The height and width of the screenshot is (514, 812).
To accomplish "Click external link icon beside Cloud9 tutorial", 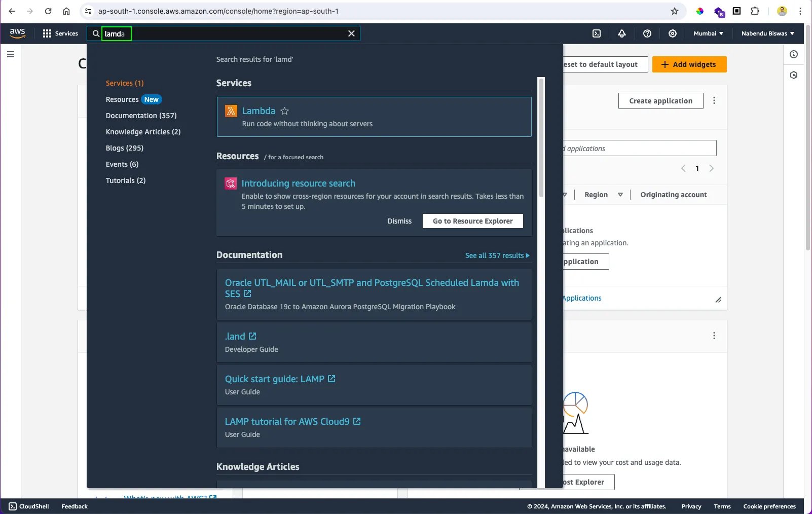I will pyautogui.click(x=357, y=421).
